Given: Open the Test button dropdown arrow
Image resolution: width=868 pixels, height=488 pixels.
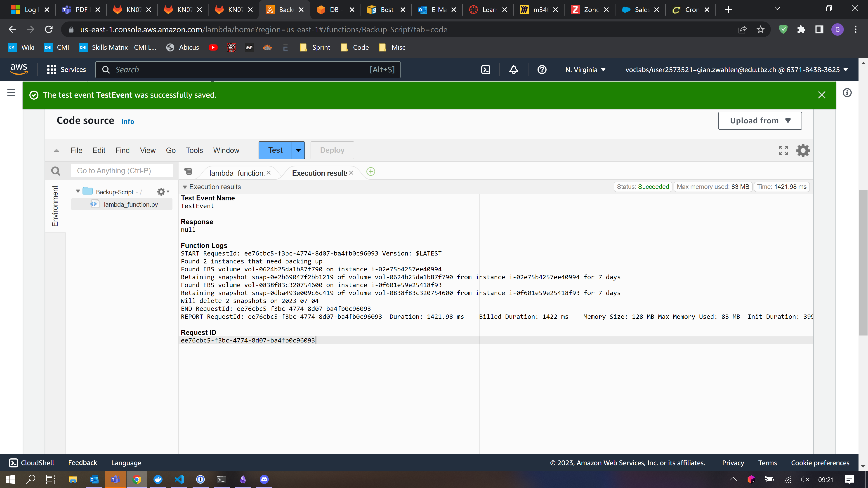Looking at the screenshot, I should pos(298,150).
